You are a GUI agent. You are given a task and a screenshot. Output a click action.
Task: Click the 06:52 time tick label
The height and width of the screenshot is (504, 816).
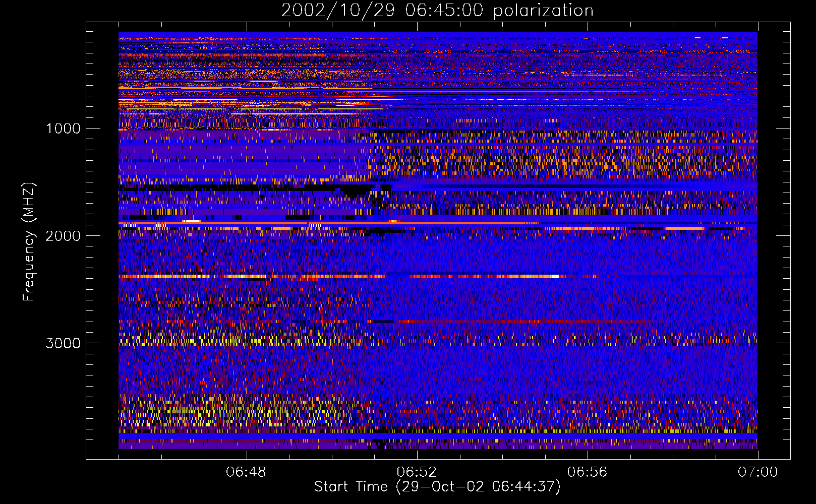(x=417, y=472)
